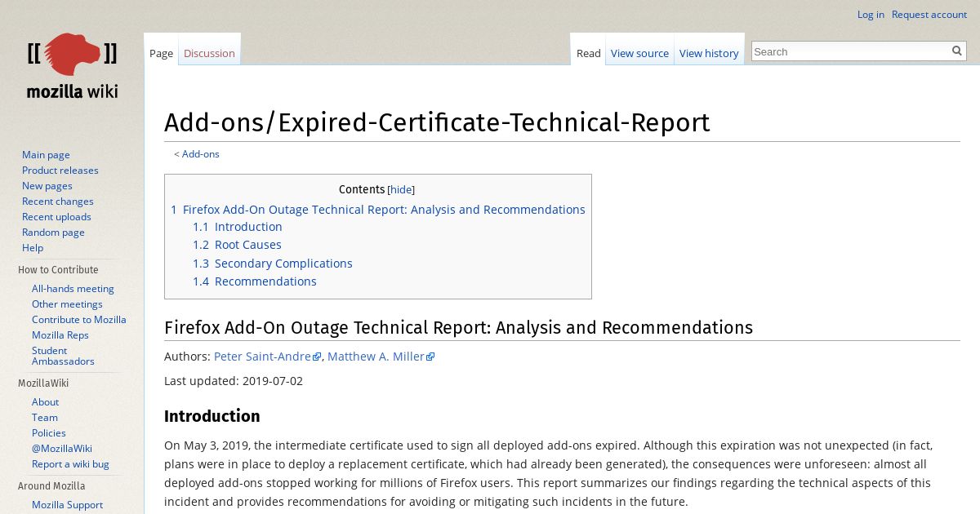Screen dimensions: 980x514
Task: Hide the Contents table via hide toggle
Action: click(401, 189)
